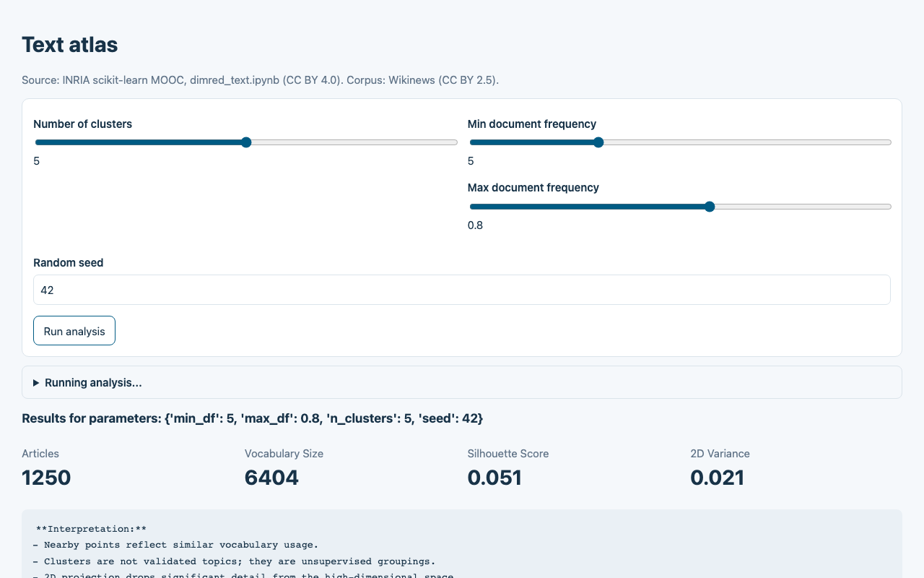
Task: Click the Max document frequency slider handle
Action: coord(710,207)
